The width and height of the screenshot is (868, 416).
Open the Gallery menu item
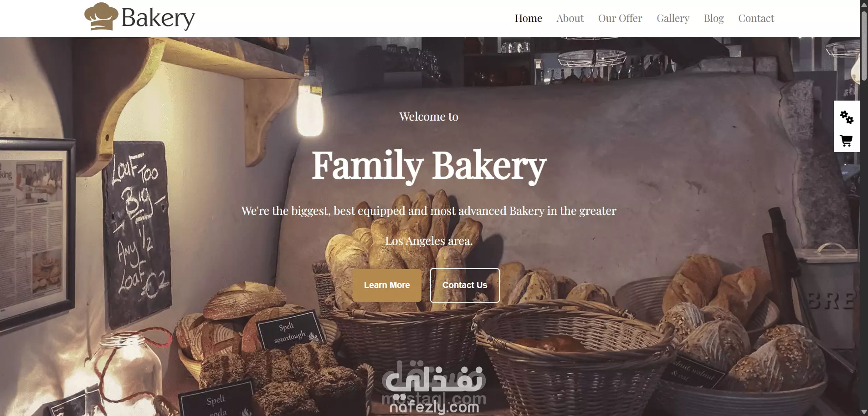point(673,18)
